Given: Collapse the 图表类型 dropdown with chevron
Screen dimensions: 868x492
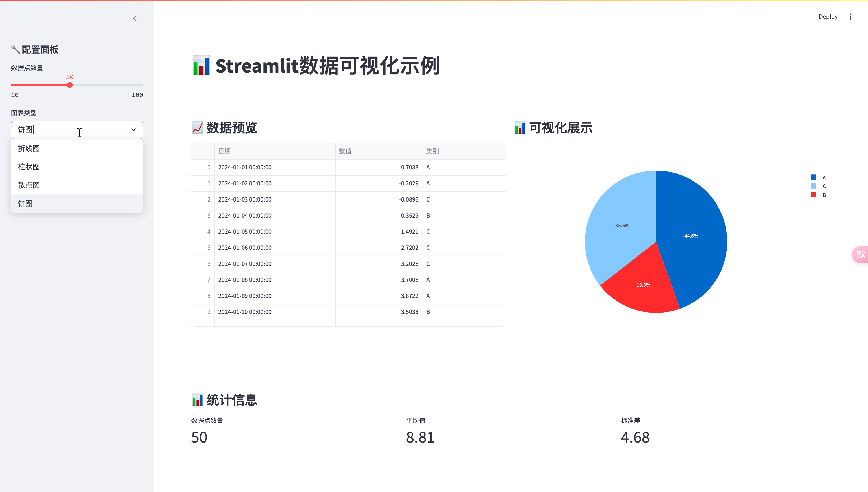Looking at the screenshot, I should [134, 130].
